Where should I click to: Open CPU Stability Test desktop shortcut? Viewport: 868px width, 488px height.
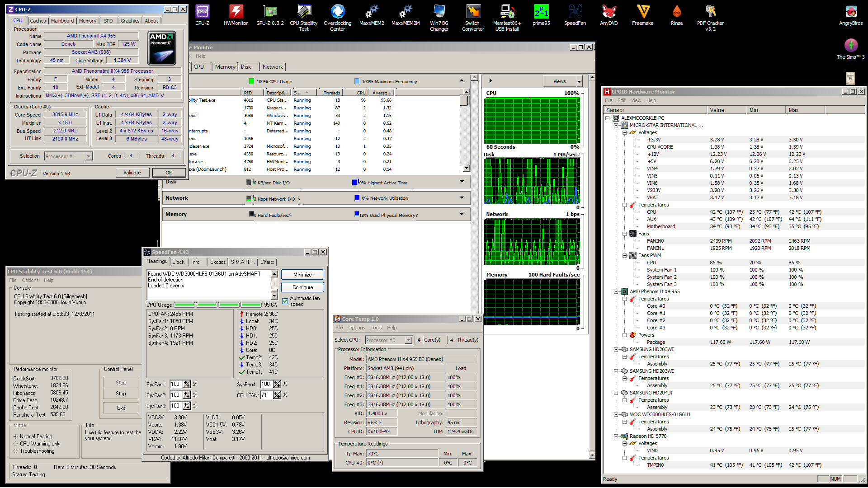point(303,18)
